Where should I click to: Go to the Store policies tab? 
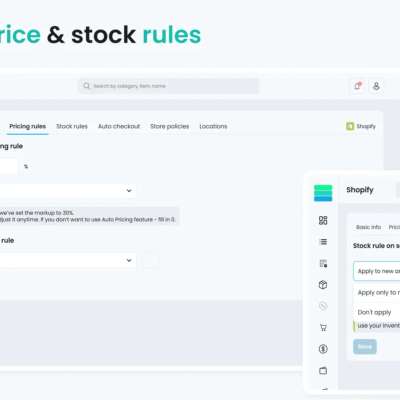click(x=169, y=126)
